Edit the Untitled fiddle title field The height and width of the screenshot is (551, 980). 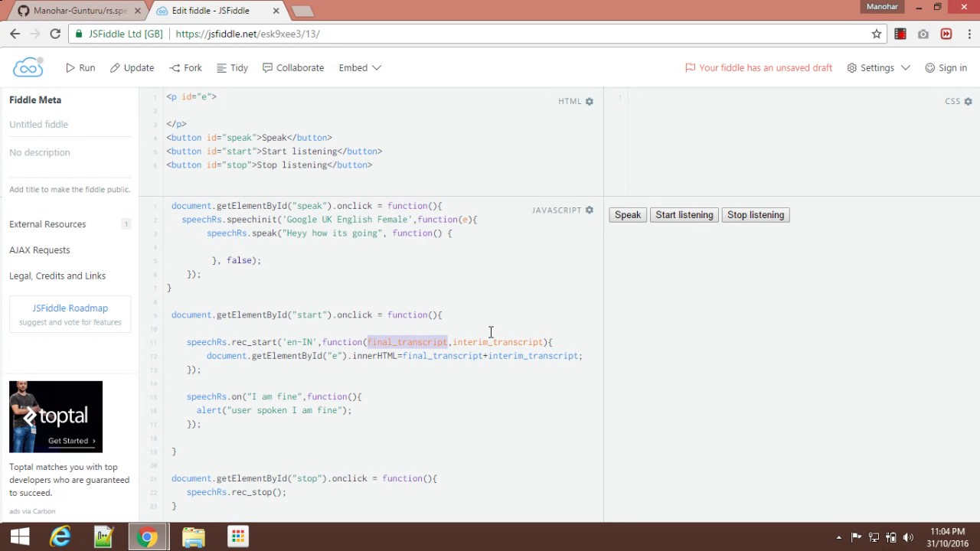[70, 124]
